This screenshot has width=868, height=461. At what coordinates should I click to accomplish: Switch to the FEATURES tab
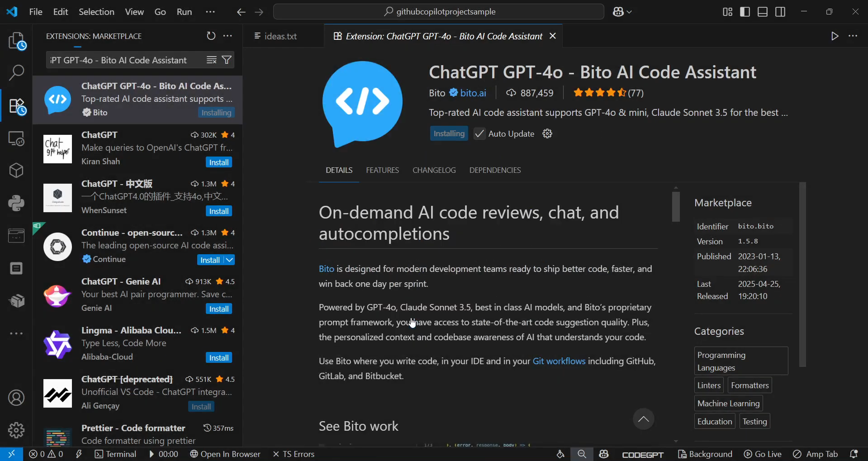(x=382, y=170)
